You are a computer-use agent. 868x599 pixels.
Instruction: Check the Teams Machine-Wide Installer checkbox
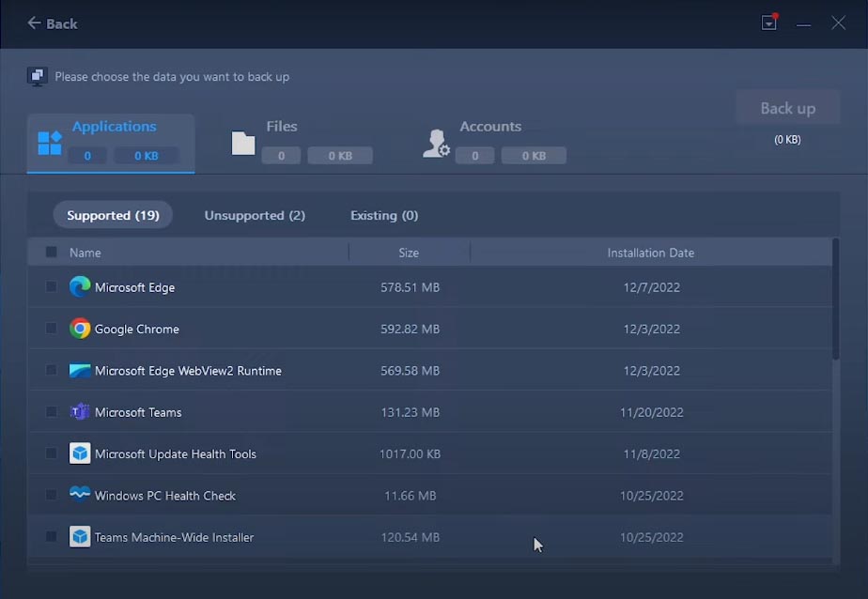[51, 536]
